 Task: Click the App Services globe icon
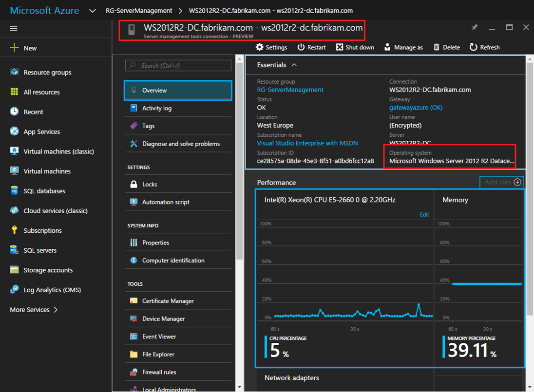click(x=14, y=131)
